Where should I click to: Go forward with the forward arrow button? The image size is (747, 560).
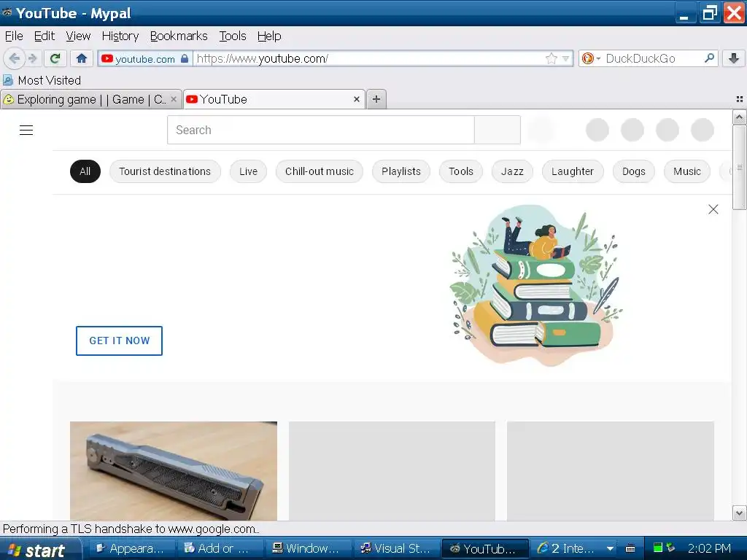pos(33,58)
